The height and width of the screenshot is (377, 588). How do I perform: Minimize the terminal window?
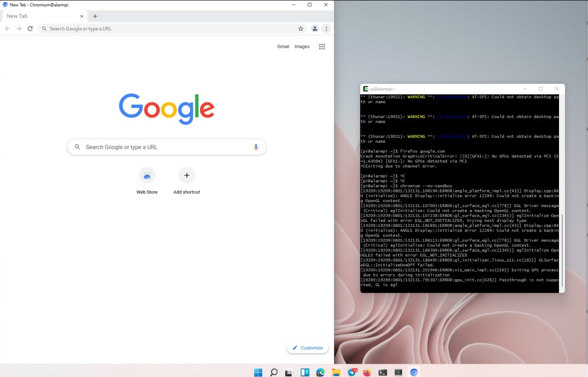click(x=525, y=89)
